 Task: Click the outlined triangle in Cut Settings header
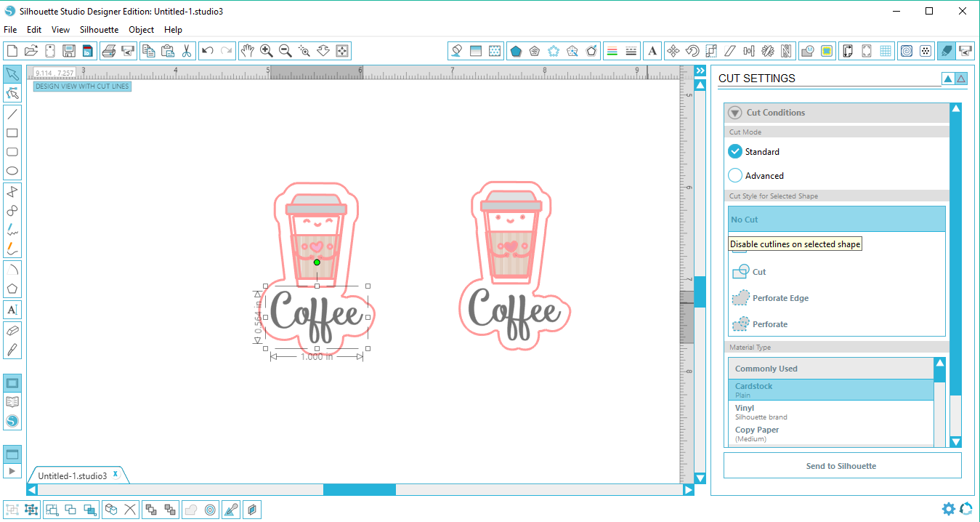pos(961,79)
